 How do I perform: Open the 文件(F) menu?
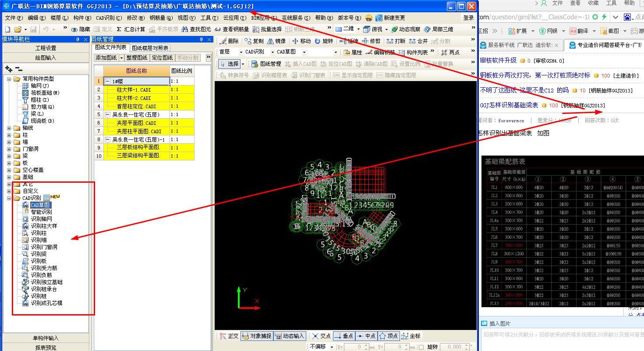(14, 18)
